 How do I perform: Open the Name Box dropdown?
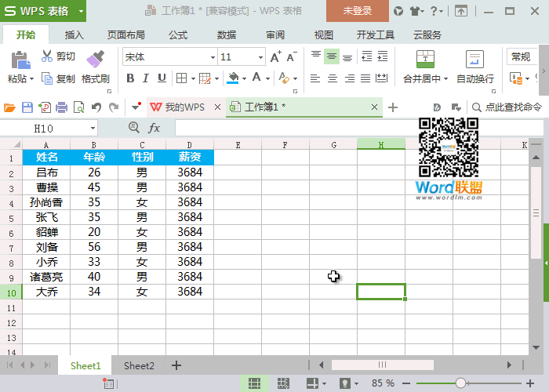click(93, 129)
